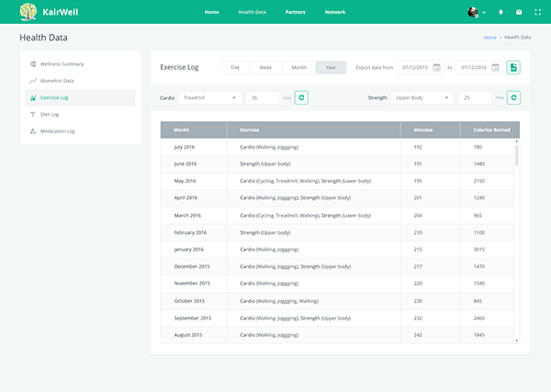Open the notifications bell

click(500, 12)
